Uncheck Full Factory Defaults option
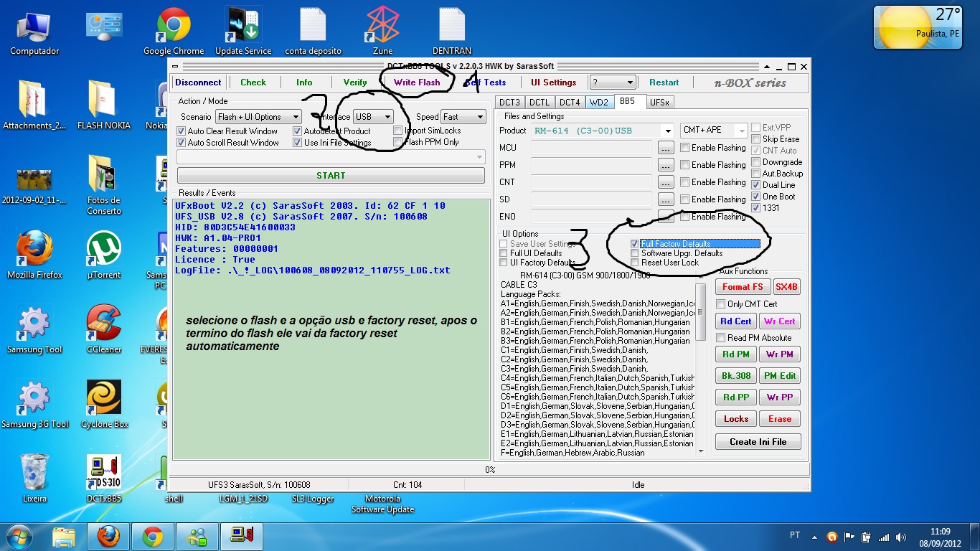Image resolution: width=980 pixels, height=551 pixels. 634,244
